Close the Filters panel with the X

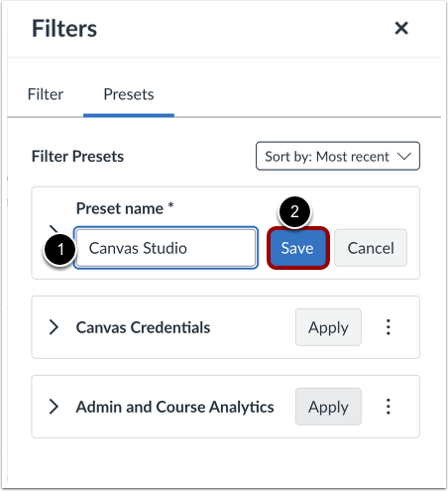(401, 28)
